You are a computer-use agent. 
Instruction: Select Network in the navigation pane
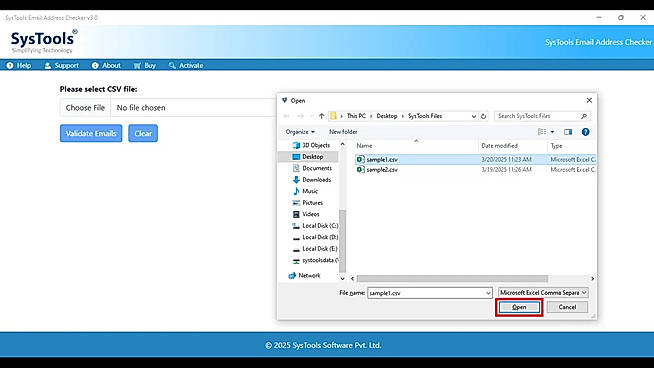[x=304, y=275]
